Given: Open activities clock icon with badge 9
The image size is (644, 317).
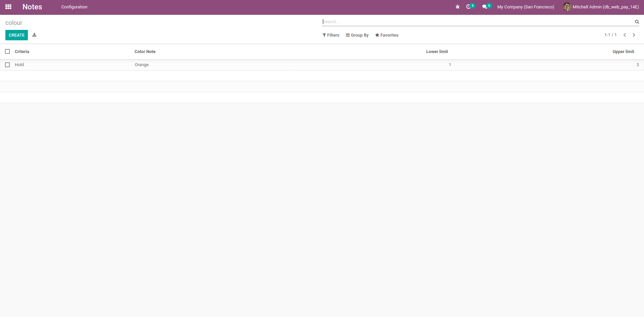Looking at the screenshot, I should (x=470, y=6).
